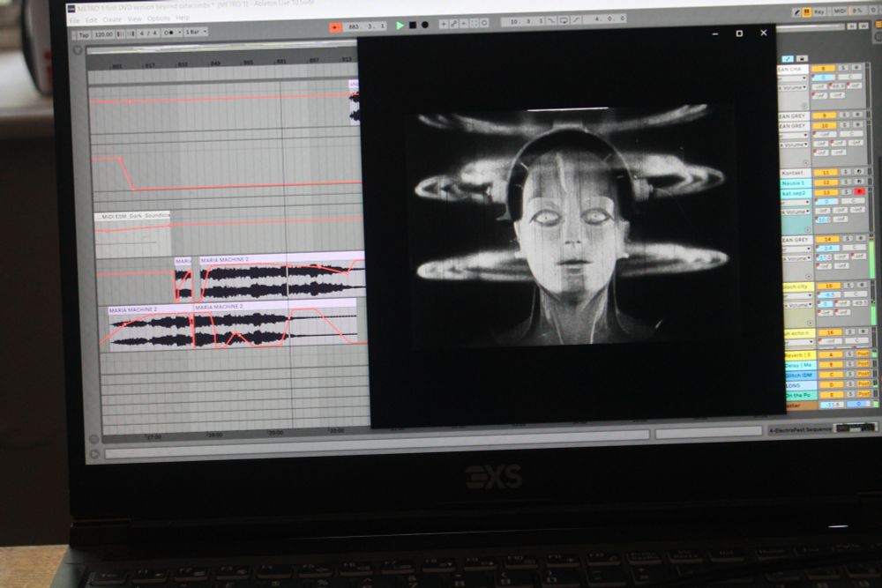Solo track 16 with its S button
The height and width of the screenshot is (588, 882).
point(850,332)
